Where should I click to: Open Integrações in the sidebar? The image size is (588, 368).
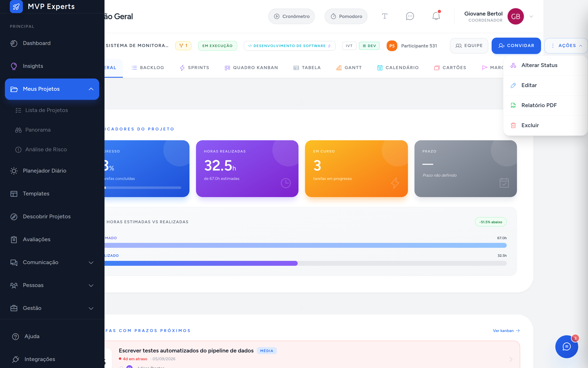point(52,359)
